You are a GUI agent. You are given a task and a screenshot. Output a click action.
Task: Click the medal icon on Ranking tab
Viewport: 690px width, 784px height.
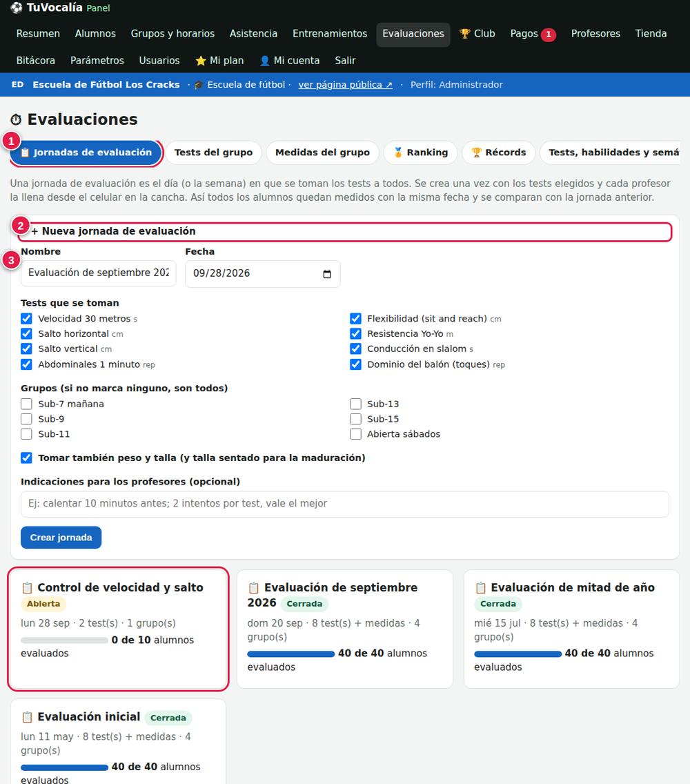(x=398, y=153)
